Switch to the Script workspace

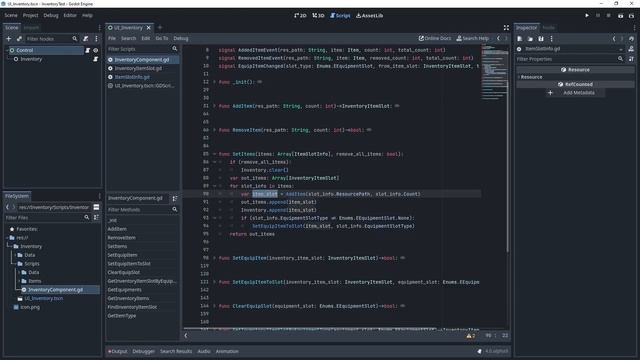coord(340,16)
